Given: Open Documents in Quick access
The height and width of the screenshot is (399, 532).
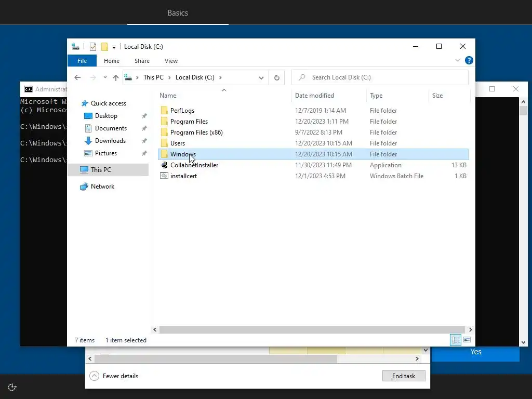Looking at the screenshot, I should (111, 128).
